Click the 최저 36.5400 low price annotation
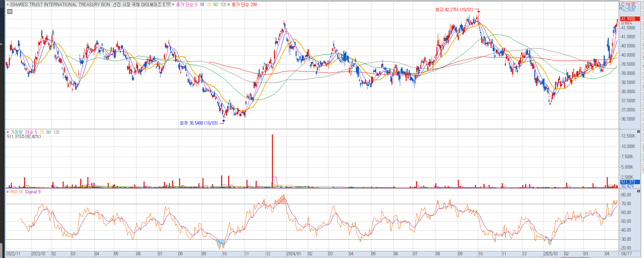644x258 pixels. pos(198,123)
